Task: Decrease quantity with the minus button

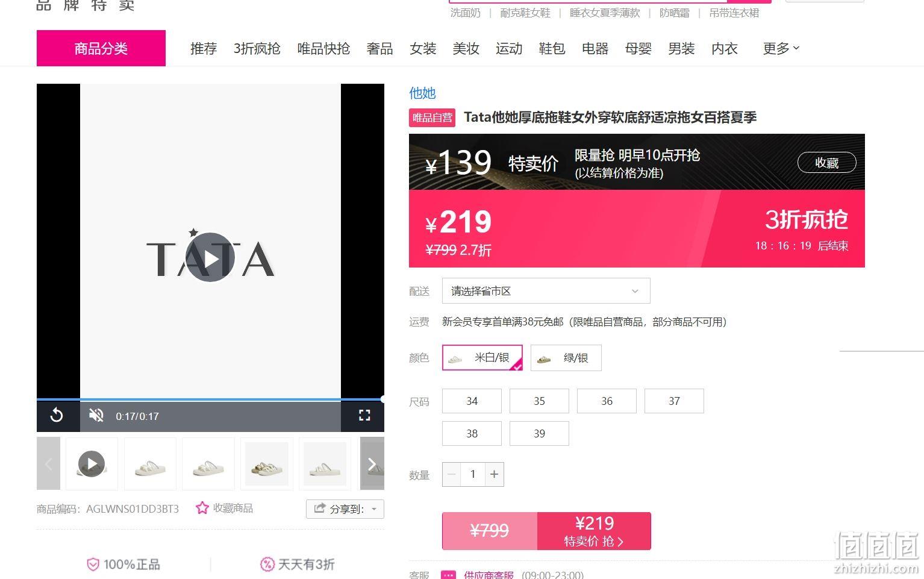Action: point(452,474)
